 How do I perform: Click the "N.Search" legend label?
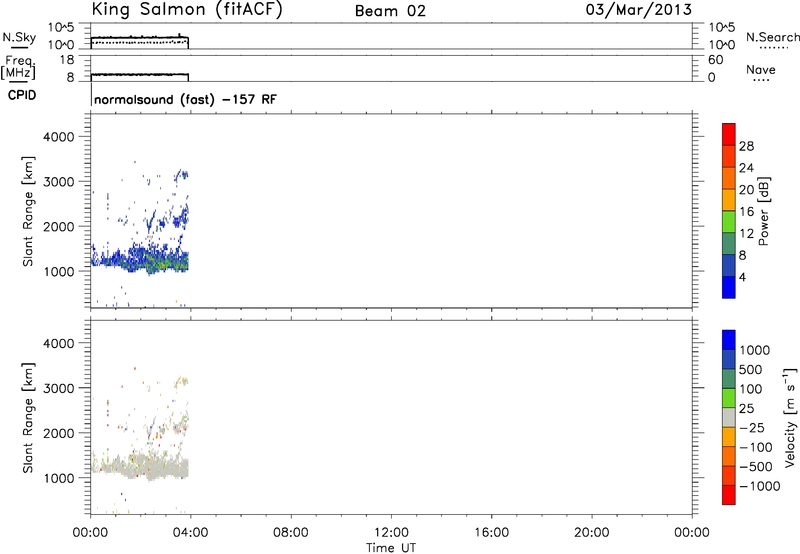coord(772,37)
